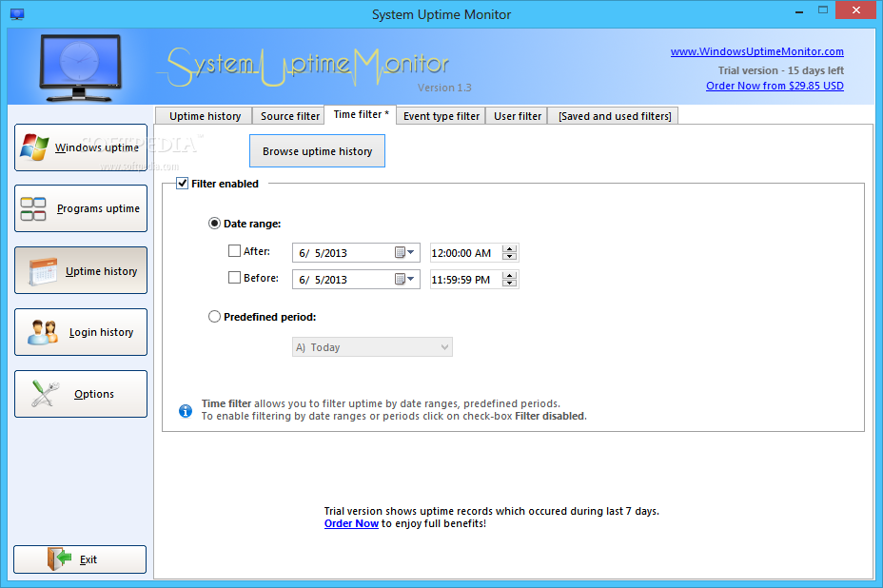Click the Before date field 6/5/2013
Viewport: 883px width, 588px height.
[356, 280]
